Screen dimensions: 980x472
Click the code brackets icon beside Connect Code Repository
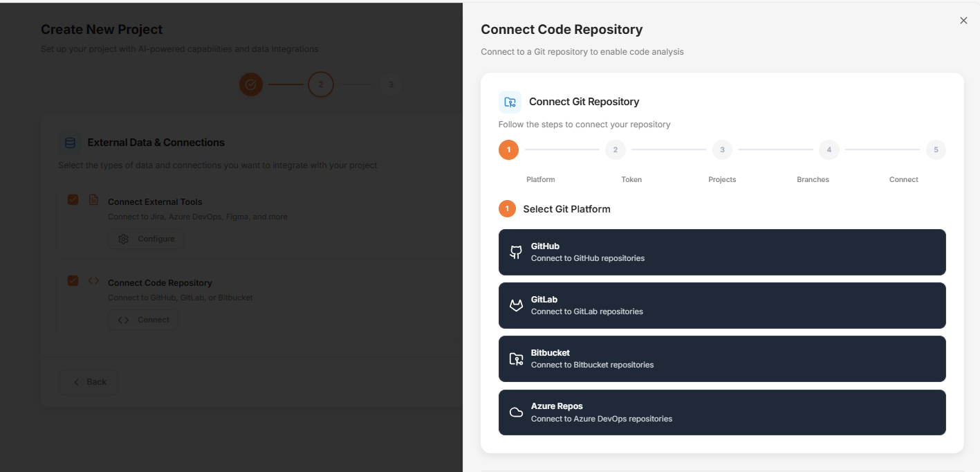[93, 281]
